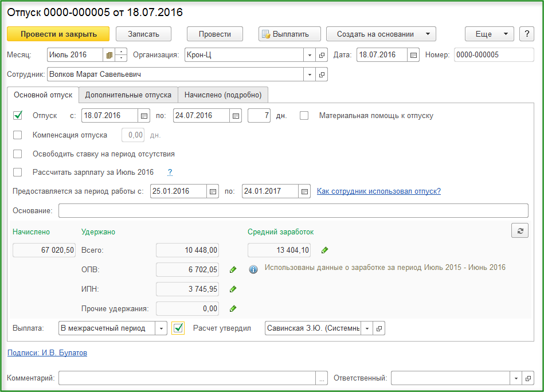Screen dimensions: 544x392
Task: Open calendar for vacation end date
Action: [236, 116]
